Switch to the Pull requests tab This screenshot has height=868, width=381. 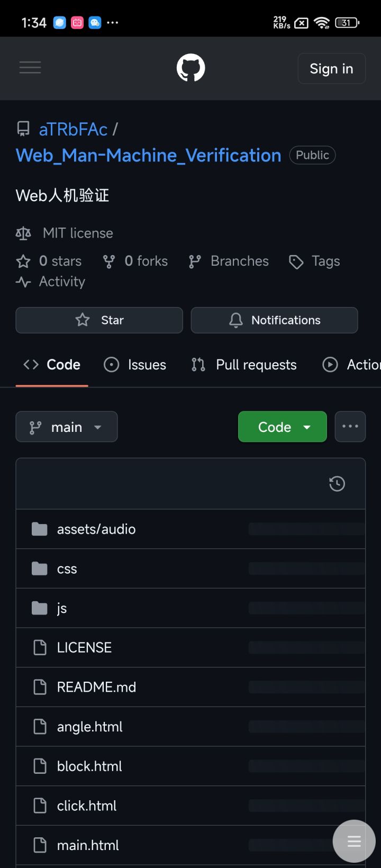click(x=244, y=365)
